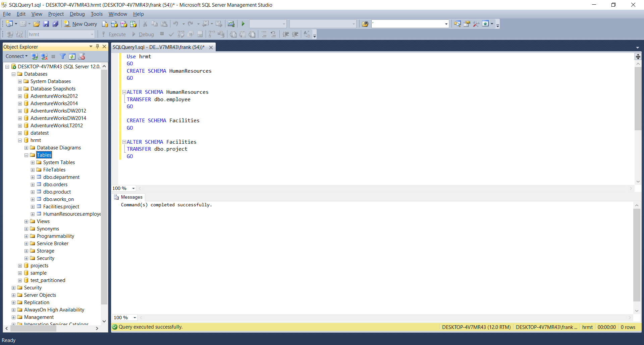
Task: Click the Disconnect icon in Object Explorer
Action: coord(44,56)
